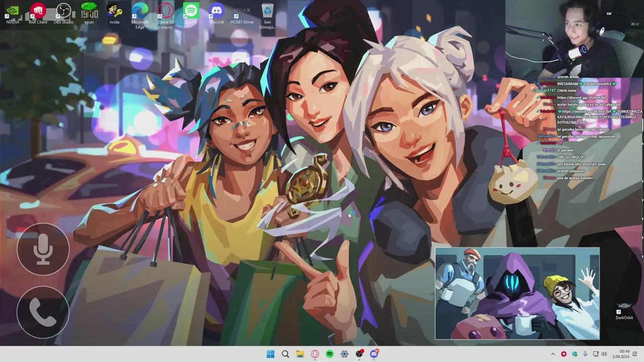Open the volume speaker tray icon
644x362 pixels.
pyautogui.click(x=604, y=354)
